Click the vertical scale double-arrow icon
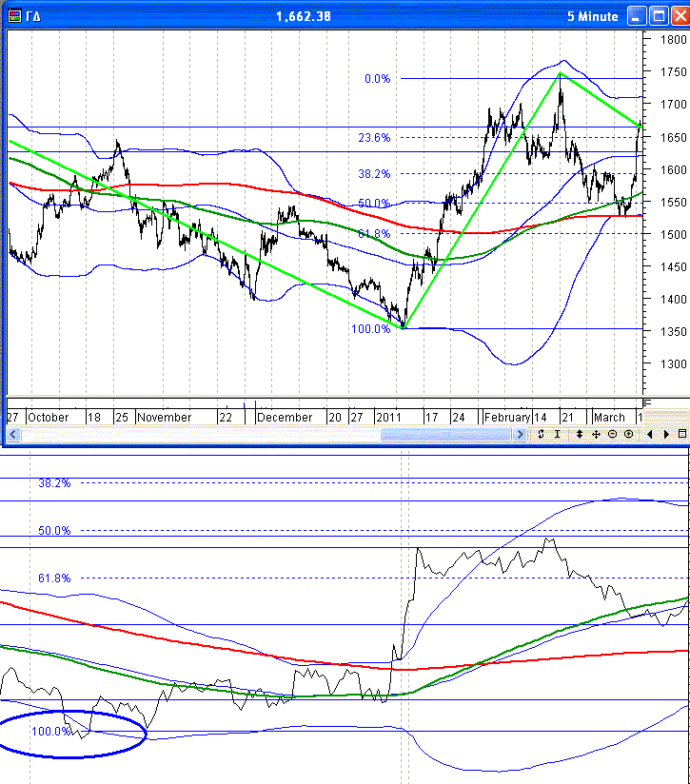 tap(578, 434)
